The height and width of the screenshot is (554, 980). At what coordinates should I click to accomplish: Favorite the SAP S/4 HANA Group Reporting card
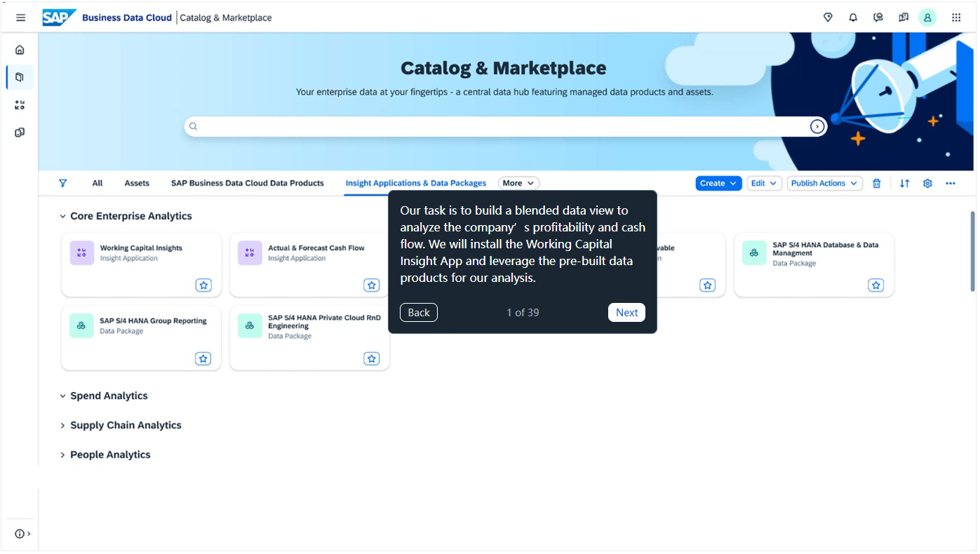(x=203, y=358)
